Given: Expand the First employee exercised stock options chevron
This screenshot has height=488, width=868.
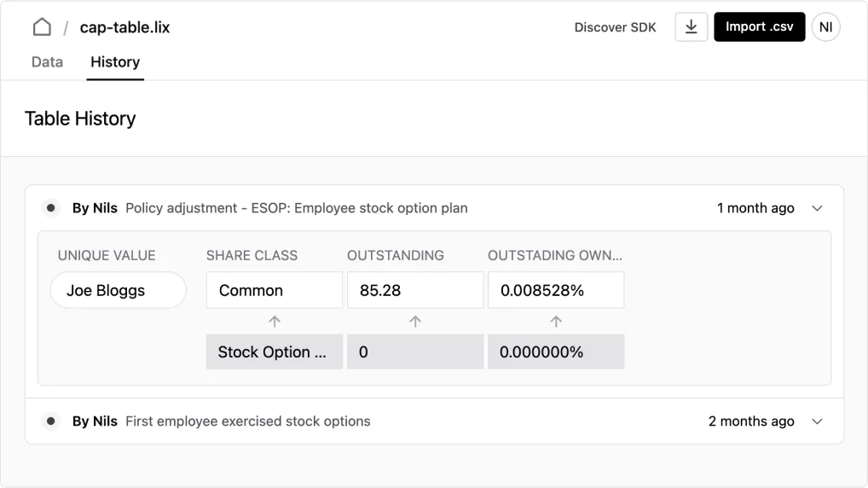Looking at the screenshot, I should click(817, 421).
